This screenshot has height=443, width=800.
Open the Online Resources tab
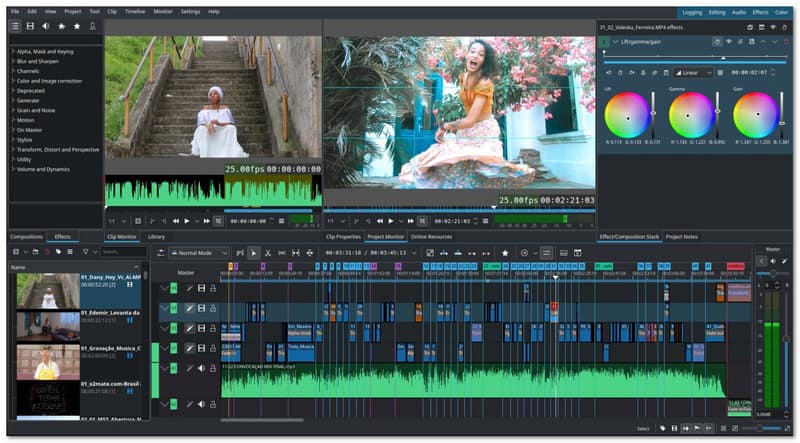point(431,237)
